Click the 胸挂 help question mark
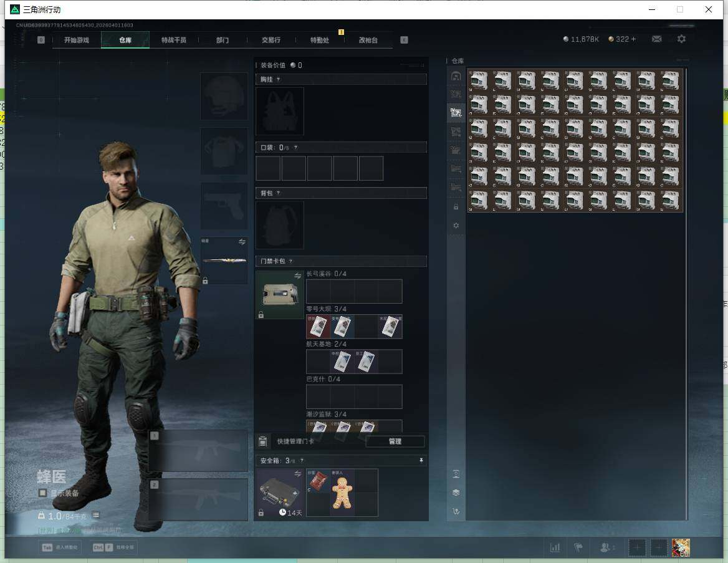Image resolution: width=728 pixels, height=563 pixels. (278, 79)
